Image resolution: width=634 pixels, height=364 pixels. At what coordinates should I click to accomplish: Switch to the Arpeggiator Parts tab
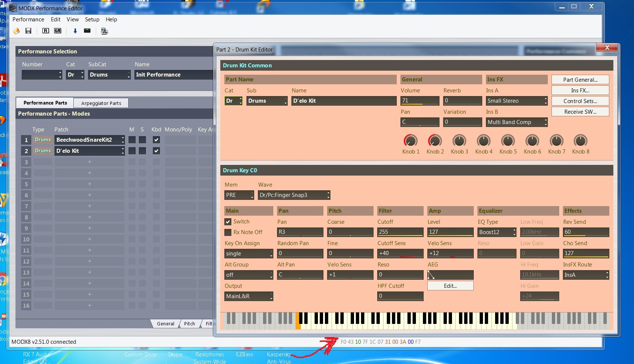[101, 103]
